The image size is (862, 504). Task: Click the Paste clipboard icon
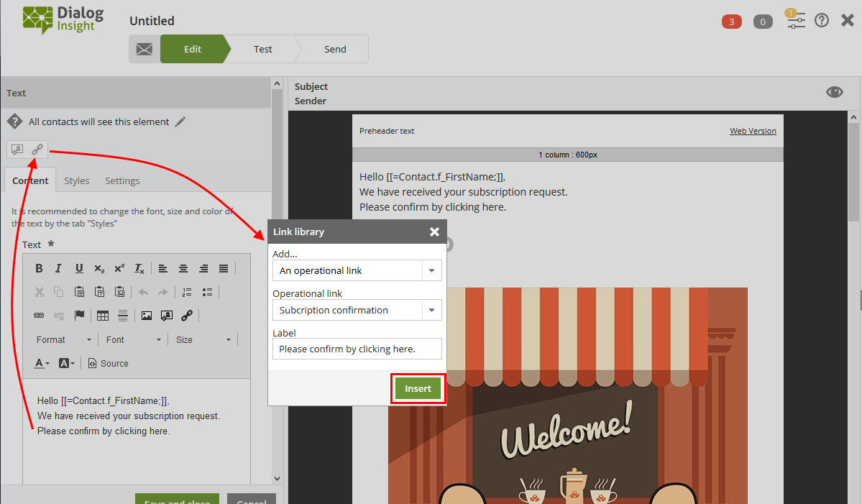point(79,292)
